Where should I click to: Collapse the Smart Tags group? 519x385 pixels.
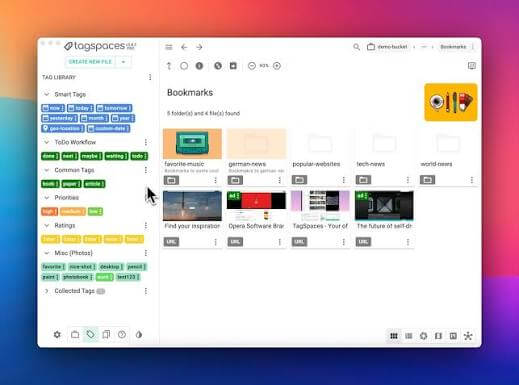(47, 94)
